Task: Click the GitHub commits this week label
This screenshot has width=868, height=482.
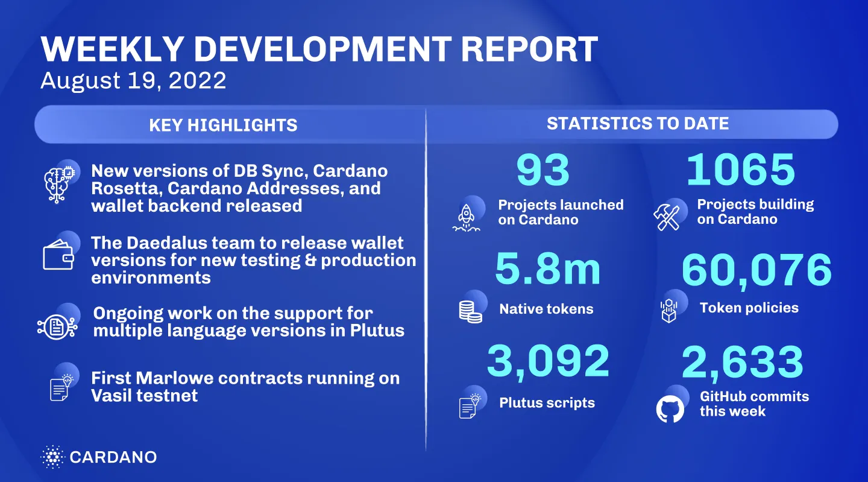Action: click(x=754, y=404)
